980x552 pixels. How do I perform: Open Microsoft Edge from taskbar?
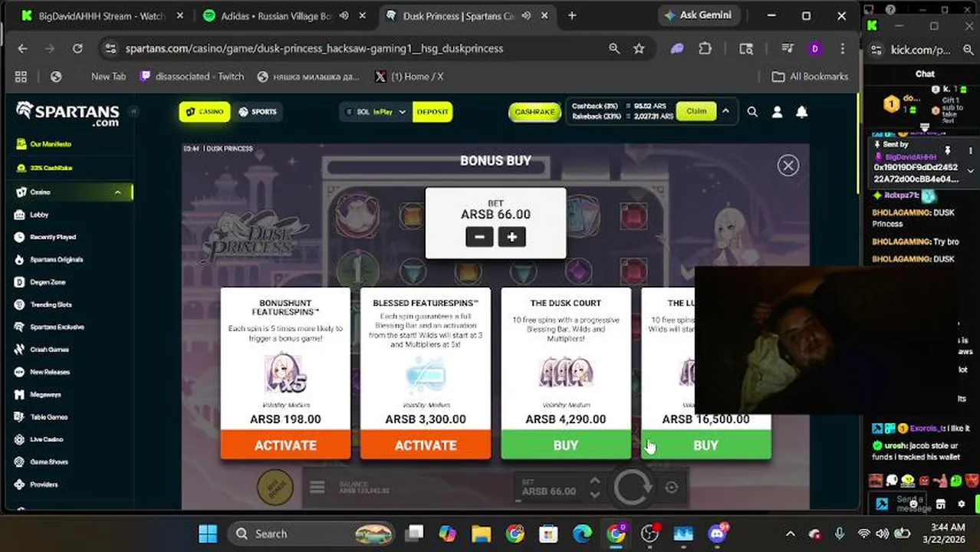pyautogui.click(x=582, y=534)
